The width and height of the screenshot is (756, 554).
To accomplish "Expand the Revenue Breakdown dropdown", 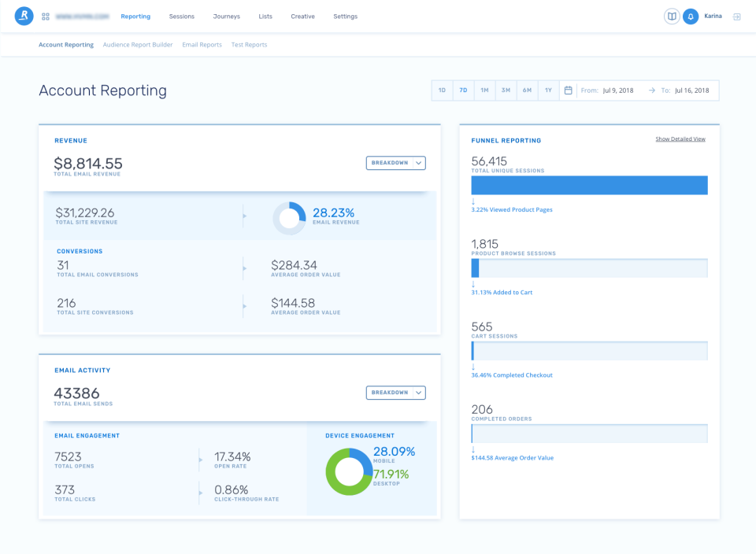I will 396,163.
